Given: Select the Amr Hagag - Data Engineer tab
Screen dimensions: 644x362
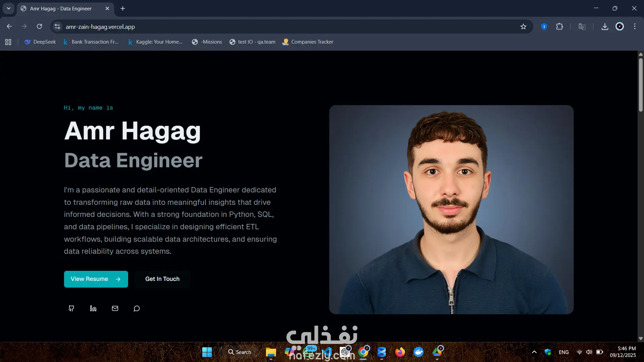Looking at the screenshot, I should pyautogui.click(x=61, y=9).
